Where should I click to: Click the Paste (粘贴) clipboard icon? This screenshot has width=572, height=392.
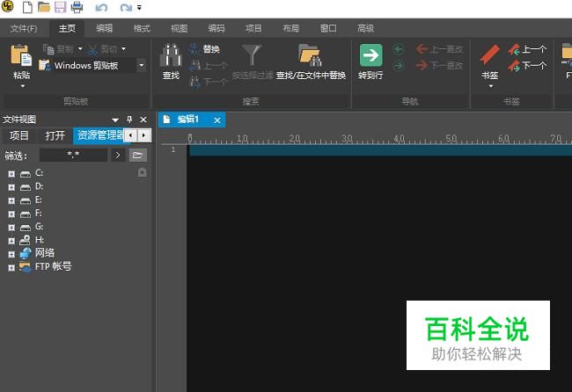point(21,57)
